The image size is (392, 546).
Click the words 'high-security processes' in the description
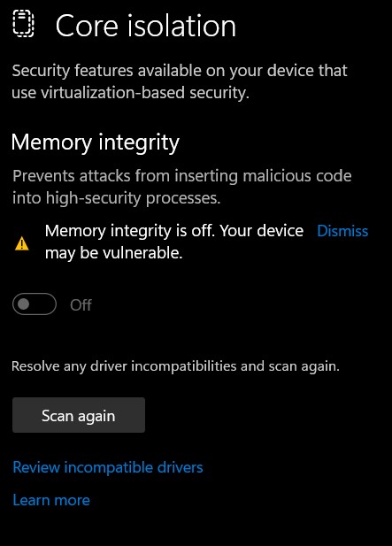(133, 198)
